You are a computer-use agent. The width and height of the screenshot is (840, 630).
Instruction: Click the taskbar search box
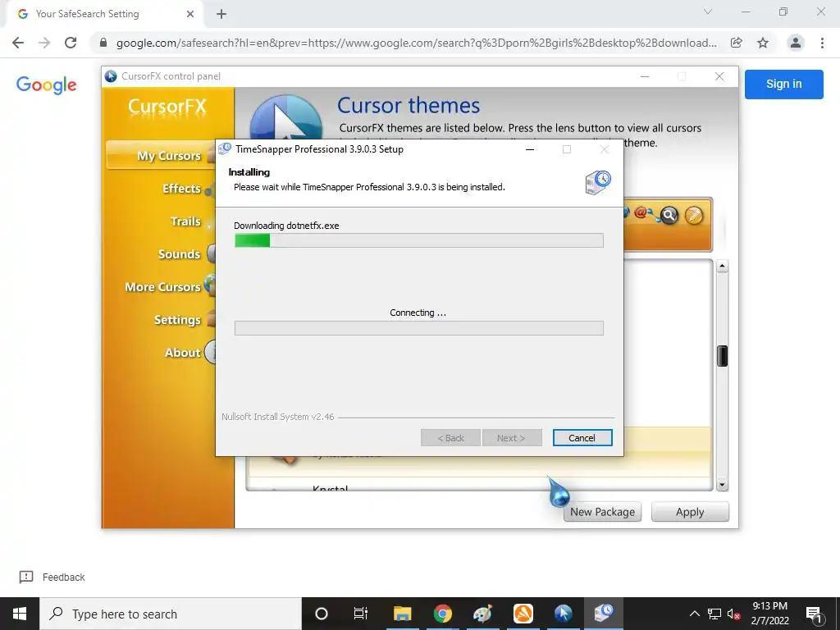point(171,614)
